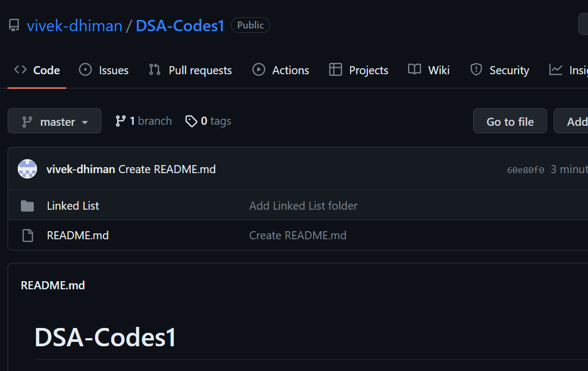The image size is (588, 371).
Task: Open the Linked List folder
Action: (73, 206)
